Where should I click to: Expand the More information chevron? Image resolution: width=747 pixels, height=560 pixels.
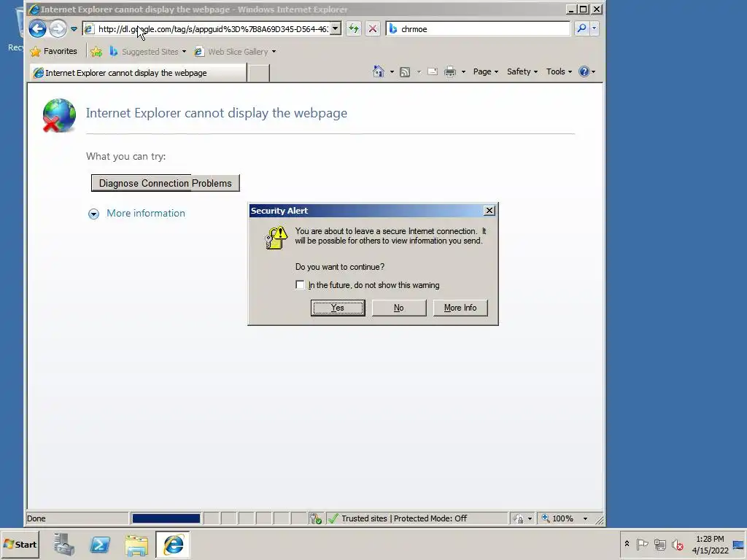94,214
